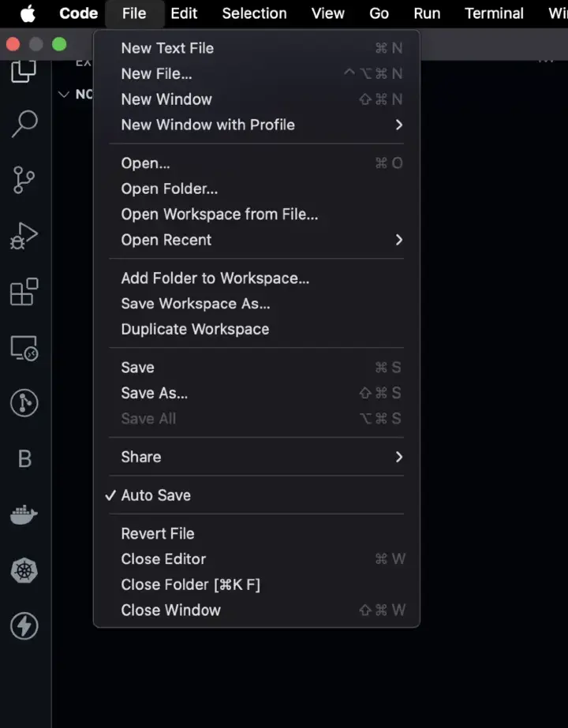Select Close Editor

click(x=163, y=558)
